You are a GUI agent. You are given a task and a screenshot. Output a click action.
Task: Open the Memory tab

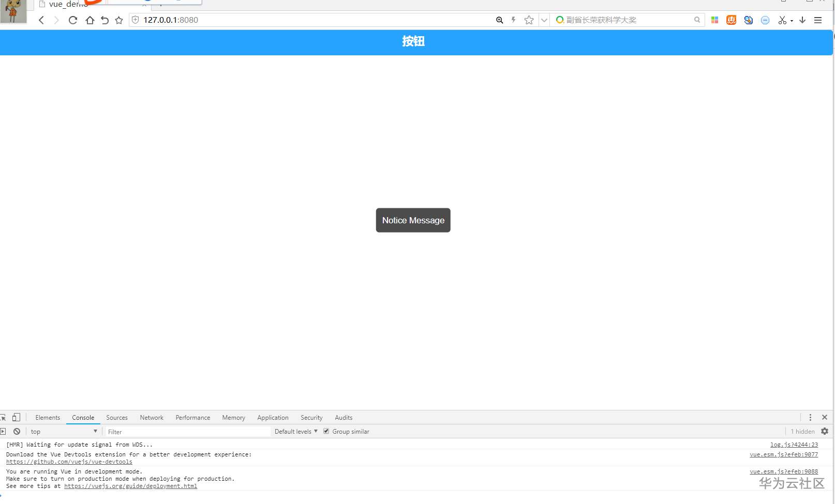pos(234,418)
